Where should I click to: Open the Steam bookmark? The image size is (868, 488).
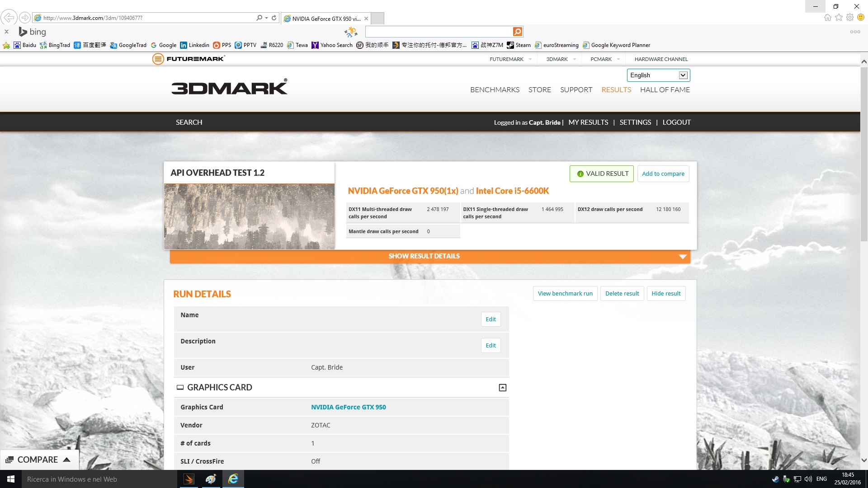519,45
